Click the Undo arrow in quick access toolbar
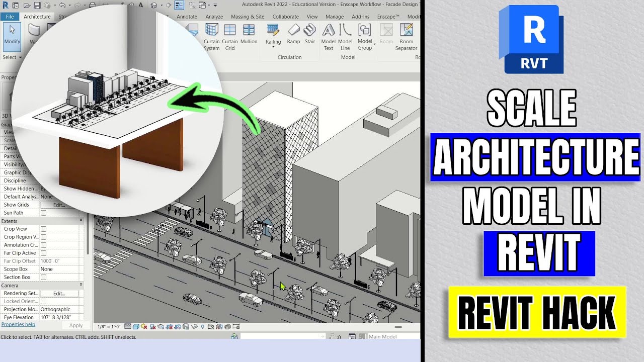Viewport: 644px width, 362px height. point(62,5)
